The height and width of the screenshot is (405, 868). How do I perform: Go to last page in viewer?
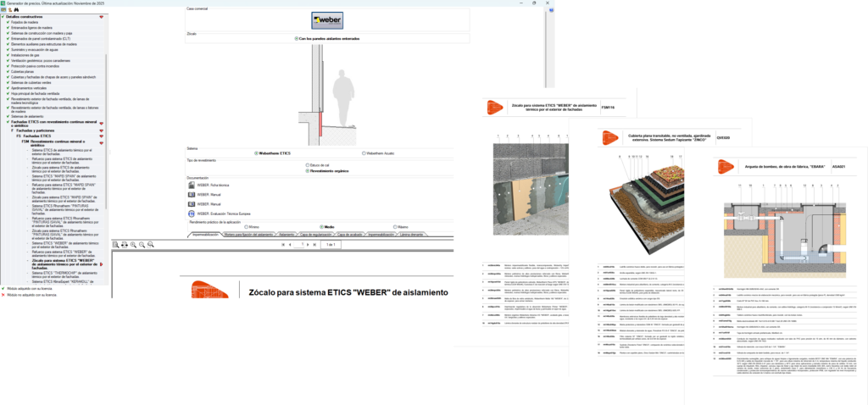tap(315, 244)
